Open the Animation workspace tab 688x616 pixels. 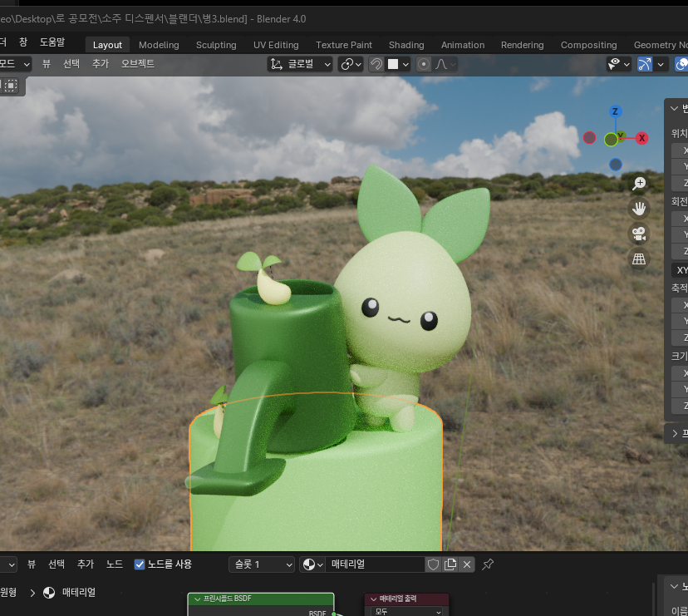coord(463,45)
